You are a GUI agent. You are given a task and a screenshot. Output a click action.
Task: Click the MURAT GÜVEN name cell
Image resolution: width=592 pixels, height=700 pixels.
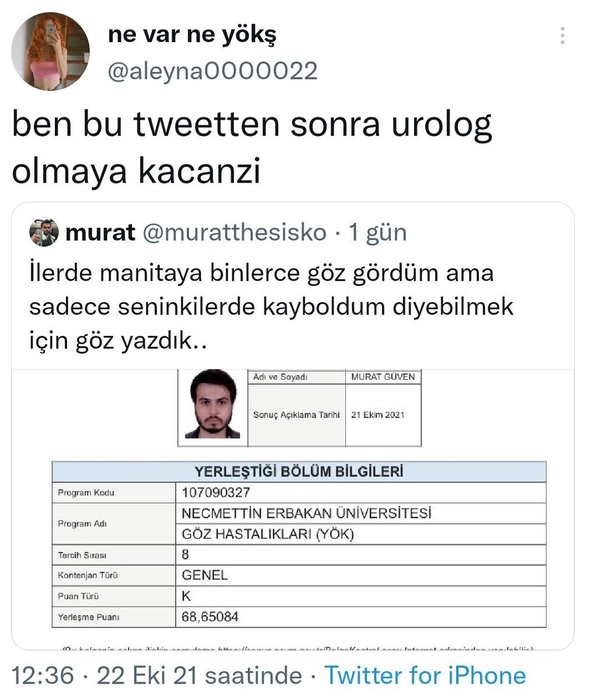pos(383,377)
